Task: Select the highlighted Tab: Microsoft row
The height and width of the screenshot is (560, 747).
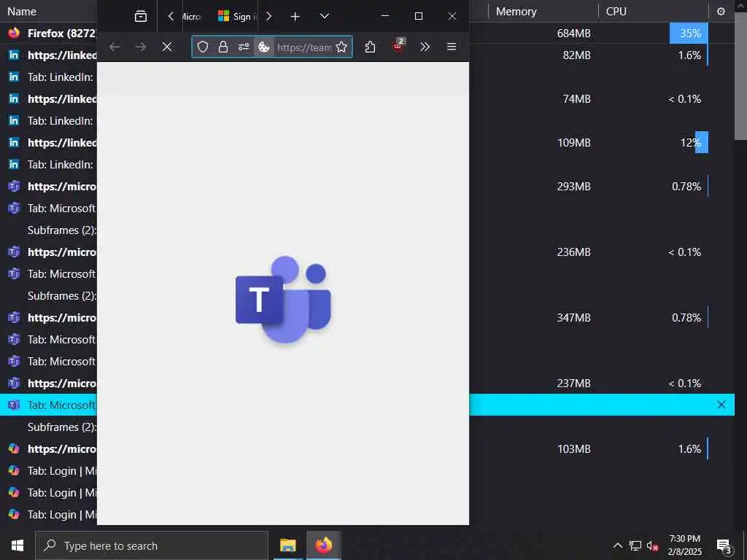Action: (x=368, y=405)
